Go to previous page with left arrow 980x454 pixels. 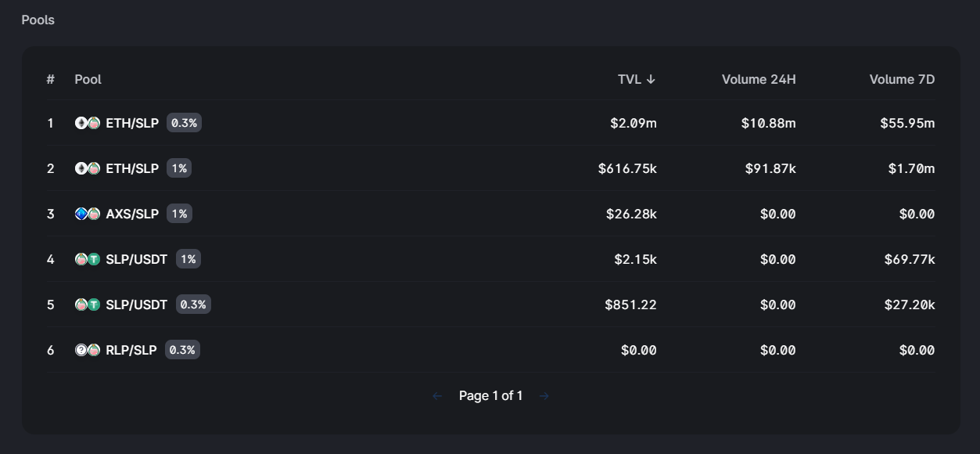[437, 396]
